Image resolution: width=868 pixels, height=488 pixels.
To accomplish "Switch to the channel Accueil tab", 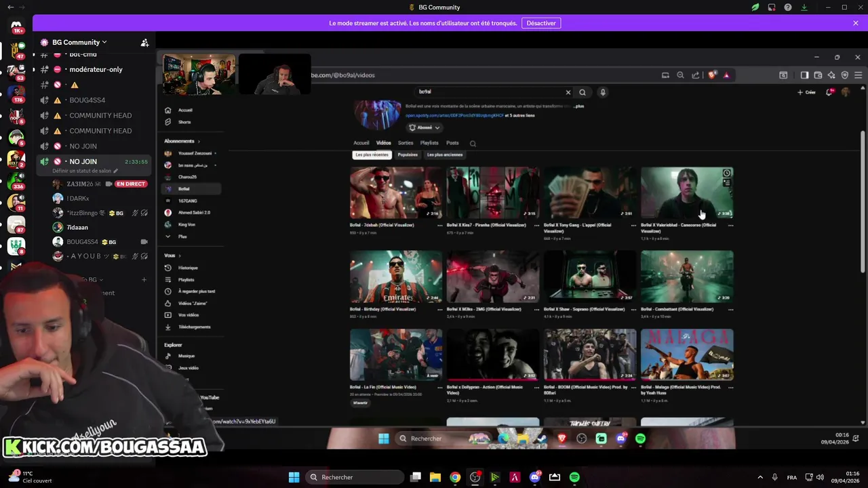I will point(361,143).
